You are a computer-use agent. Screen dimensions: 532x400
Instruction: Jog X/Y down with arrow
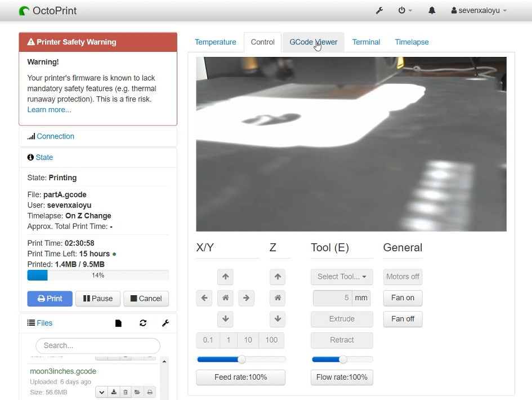[x=225, y=319]
